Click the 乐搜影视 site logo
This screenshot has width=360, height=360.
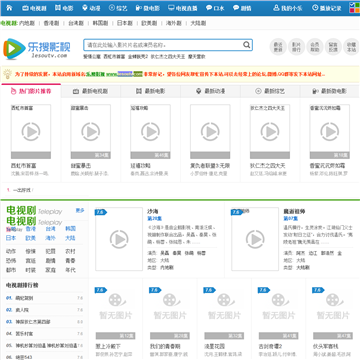click(x=37, y=49)
